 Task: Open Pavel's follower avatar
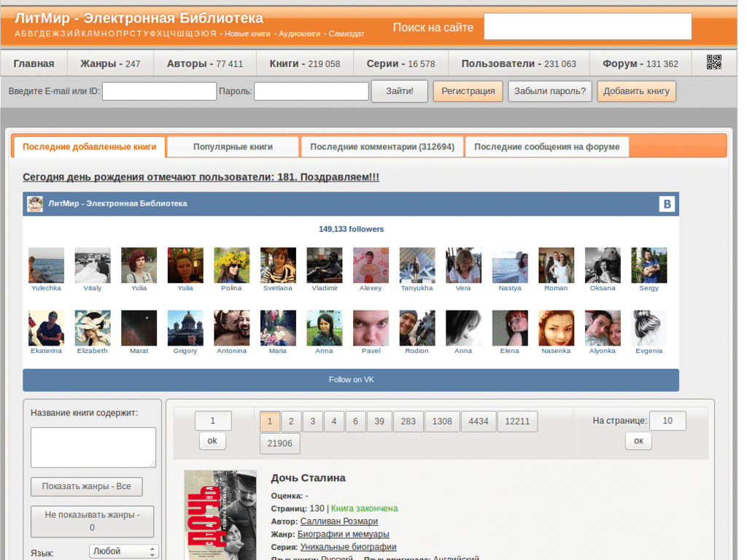pos(371,328)
